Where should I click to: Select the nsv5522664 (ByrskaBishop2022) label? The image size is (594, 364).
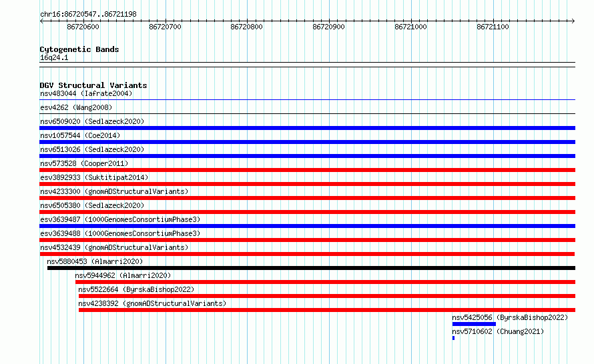tap(136, 289)
